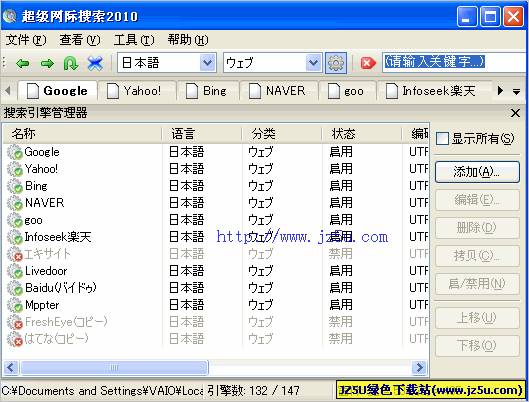Click 启用 status in the Google row
The height and width of the screenshot is (402, 529).
pos(341,152)
